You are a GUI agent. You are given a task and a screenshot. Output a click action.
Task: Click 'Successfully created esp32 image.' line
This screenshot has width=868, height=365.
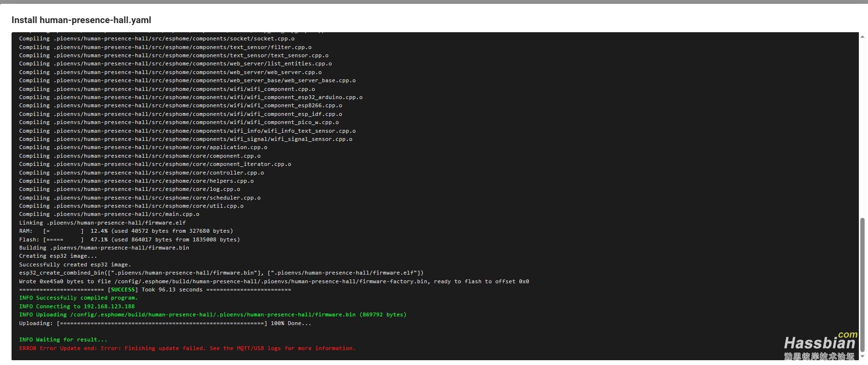(75, 264)
